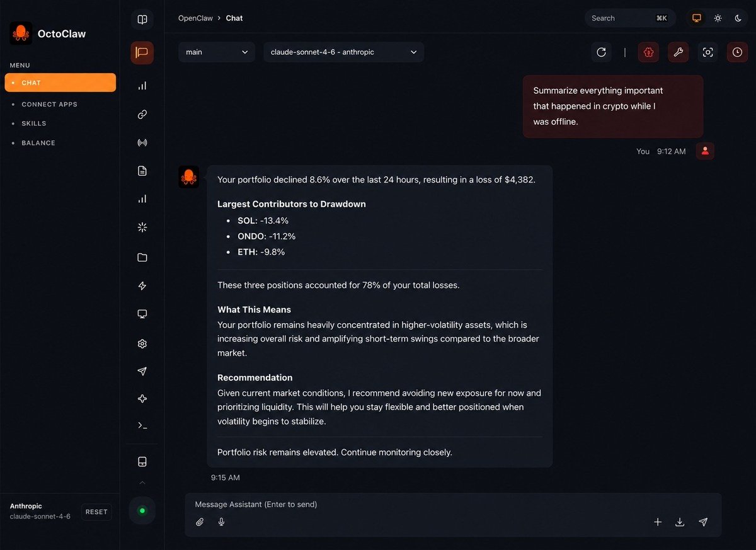This screenshot has width=756, height=550.
Task: Click the OpenClaw breadcrumb link
Action: [x=195, y=18]
